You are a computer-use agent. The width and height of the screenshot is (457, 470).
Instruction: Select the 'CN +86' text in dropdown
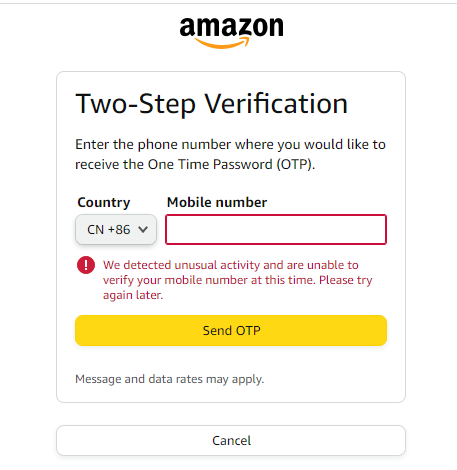pyautogui.click(x=109, y=230)
